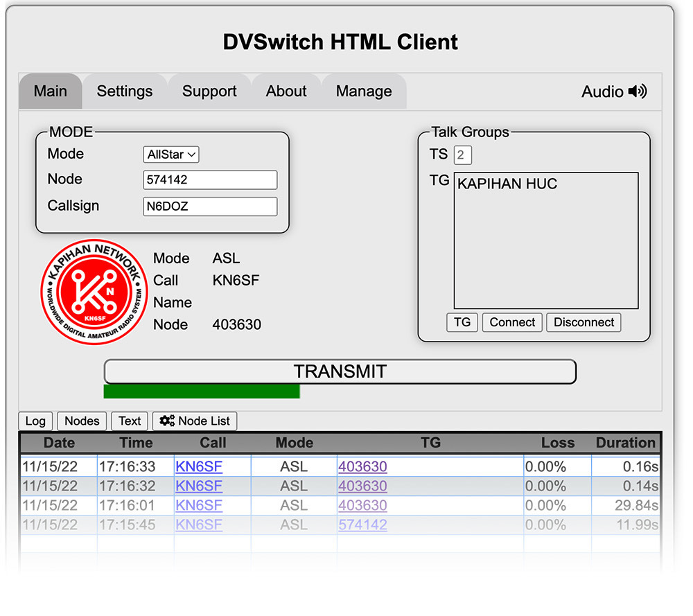Viewport: 693px width, 616px height.
Task: Open the Manage tab
Action: [x=364, y=91]
